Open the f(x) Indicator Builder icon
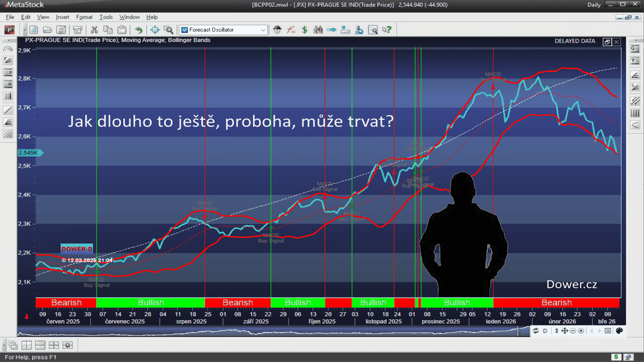The height and width of the screenshot is (362, 644). (x=291, y=30)
